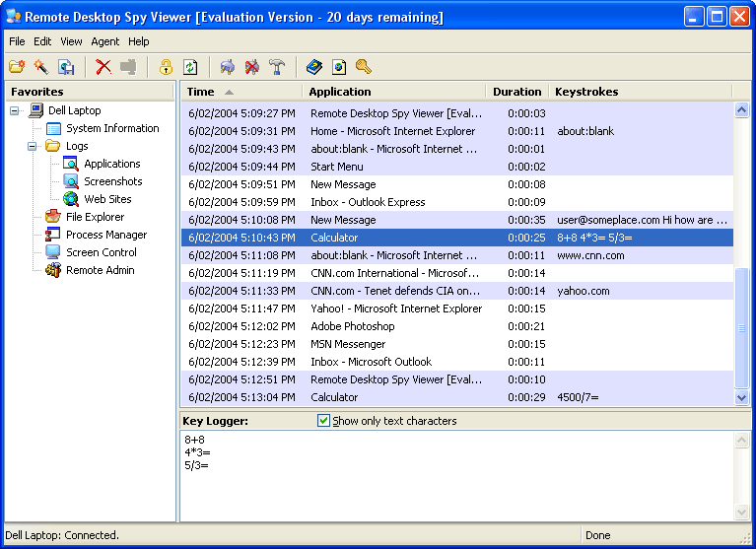
Task: Open the Web Sites log
Action: (x=107, y=199)
